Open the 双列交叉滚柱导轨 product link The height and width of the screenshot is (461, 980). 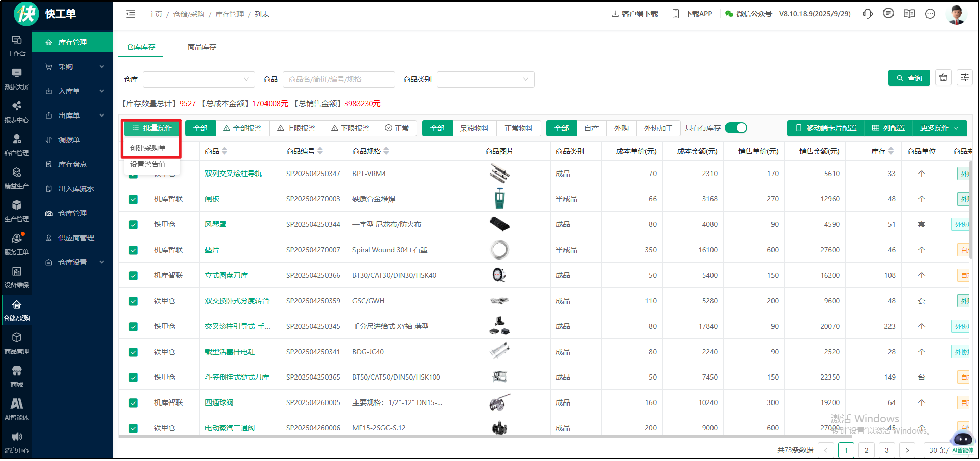(233, 174)
